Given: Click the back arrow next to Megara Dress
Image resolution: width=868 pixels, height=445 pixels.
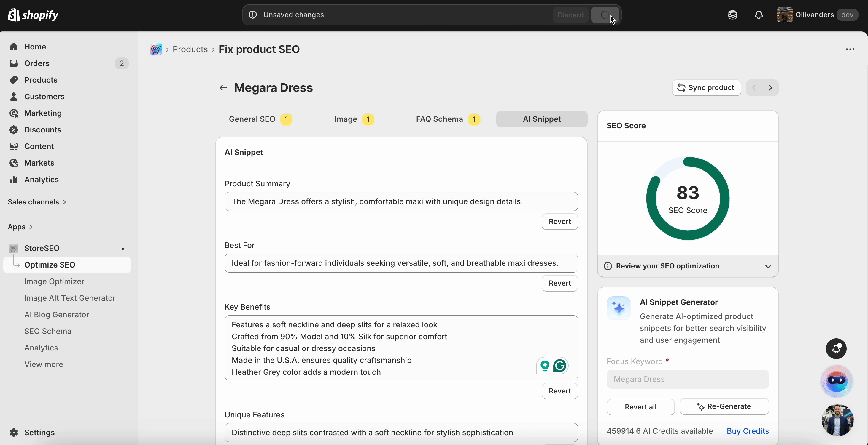Looking at the screenshot, I should (x=223, y=87).
